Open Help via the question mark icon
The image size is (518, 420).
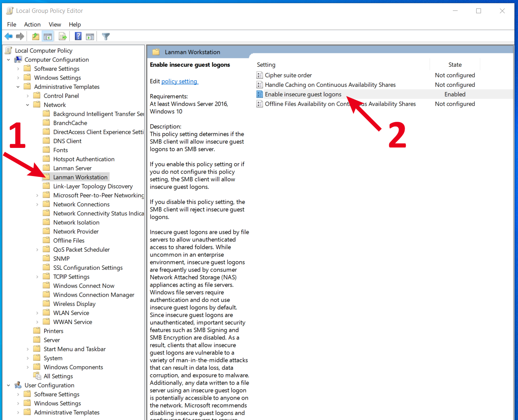point(78,36)
